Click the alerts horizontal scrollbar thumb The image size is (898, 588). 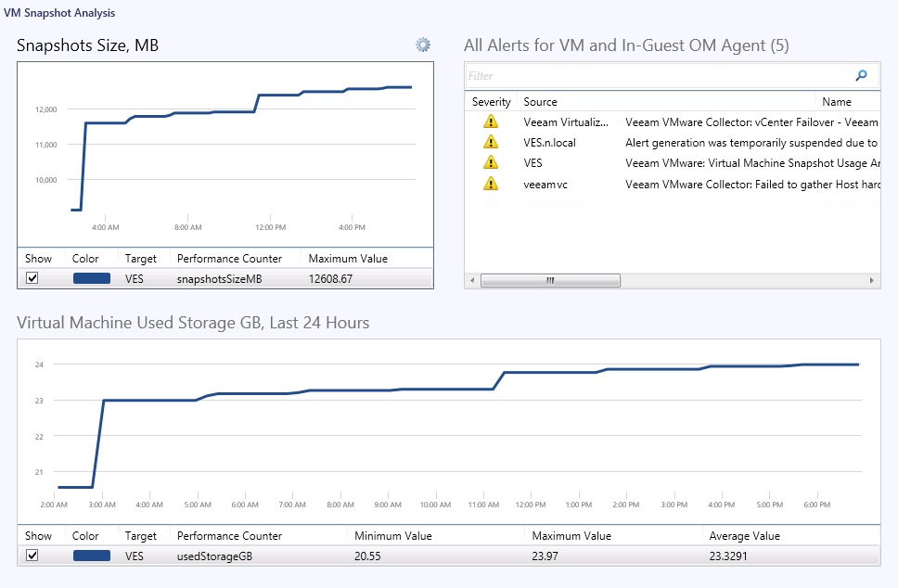[549, 280]
